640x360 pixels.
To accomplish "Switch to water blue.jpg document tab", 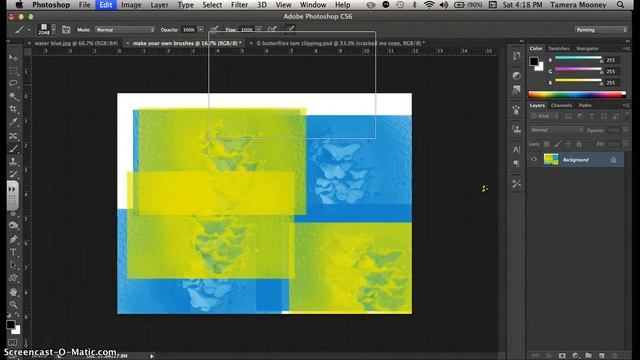I will tap(76, 43).
